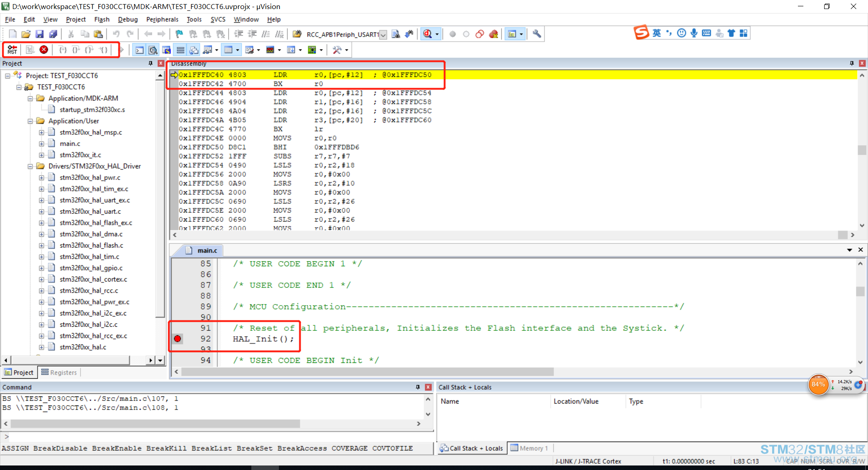The width and height of the screenshot is (868, 470).
Task: Open the System Viewer windows
Action: tap(312, 50)
